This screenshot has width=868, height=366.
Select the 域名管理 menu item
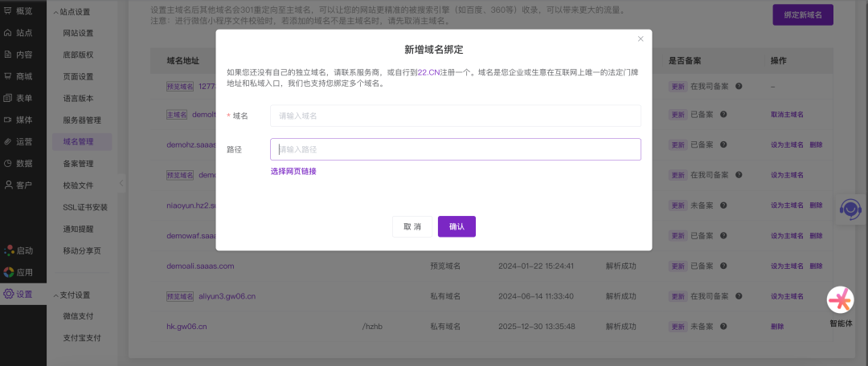click(x=78, y=142)
